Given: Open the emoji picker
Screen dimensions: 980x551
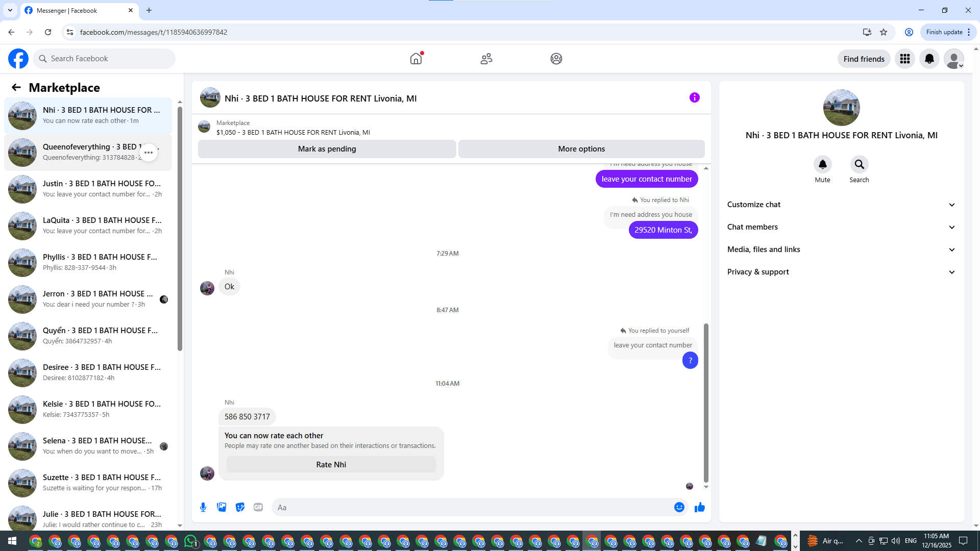Looking at the screenshot, I should (x=679, y=507).
